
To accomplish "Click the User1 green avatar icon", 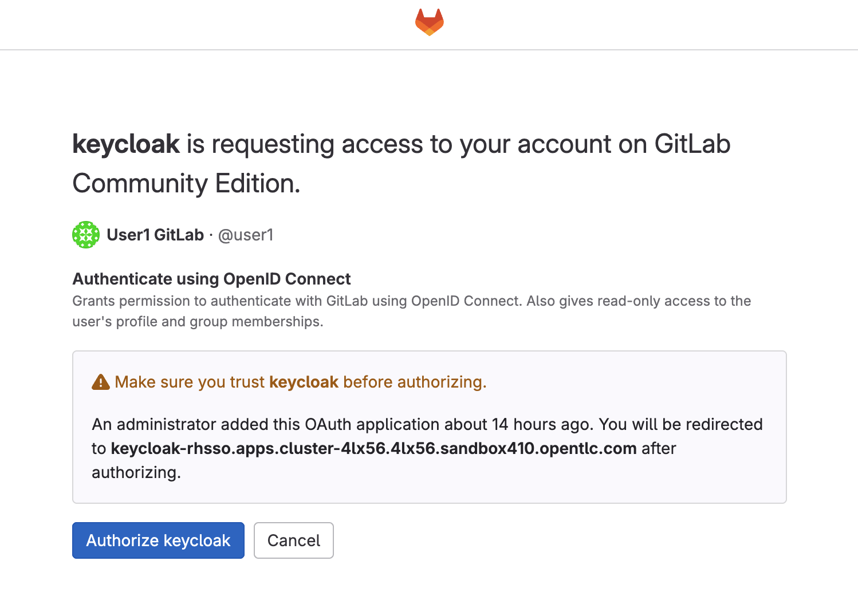I will click(86, 235).
